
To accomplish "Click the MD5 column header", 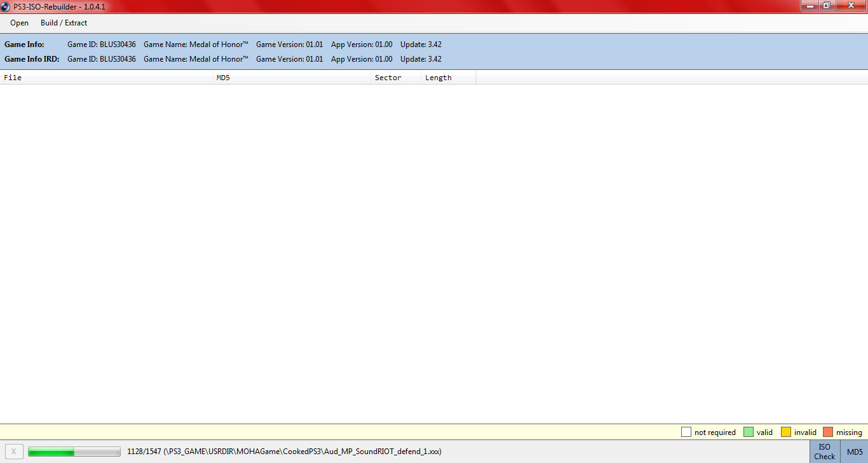I will pos(292,78).
